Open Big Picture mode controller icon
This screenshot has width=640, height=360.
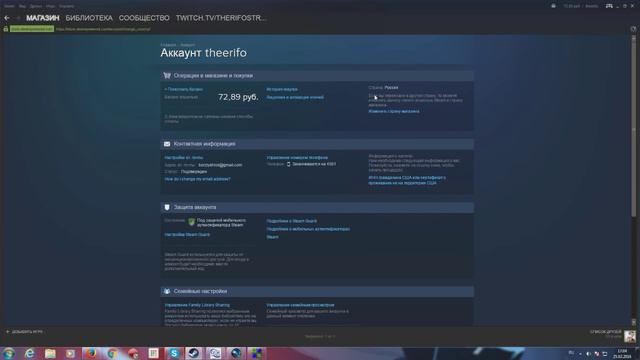click(609, 6)
